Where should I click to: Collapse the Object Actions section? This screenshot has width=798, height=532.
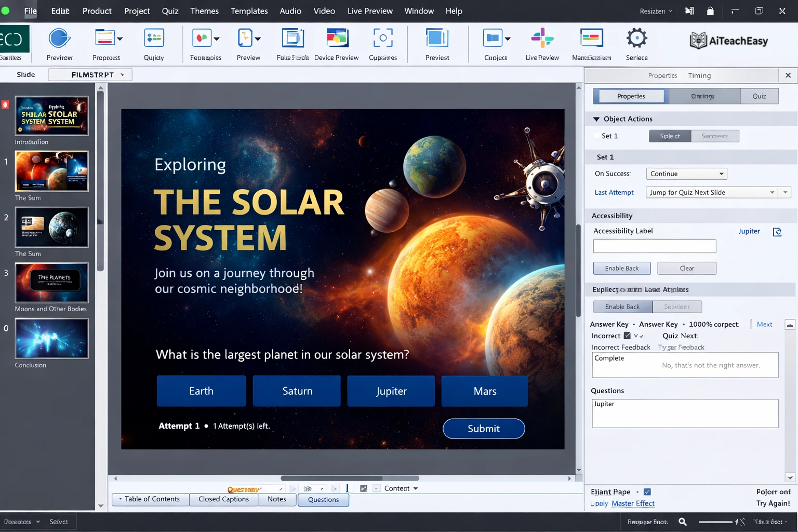click(x=596, y=118)
